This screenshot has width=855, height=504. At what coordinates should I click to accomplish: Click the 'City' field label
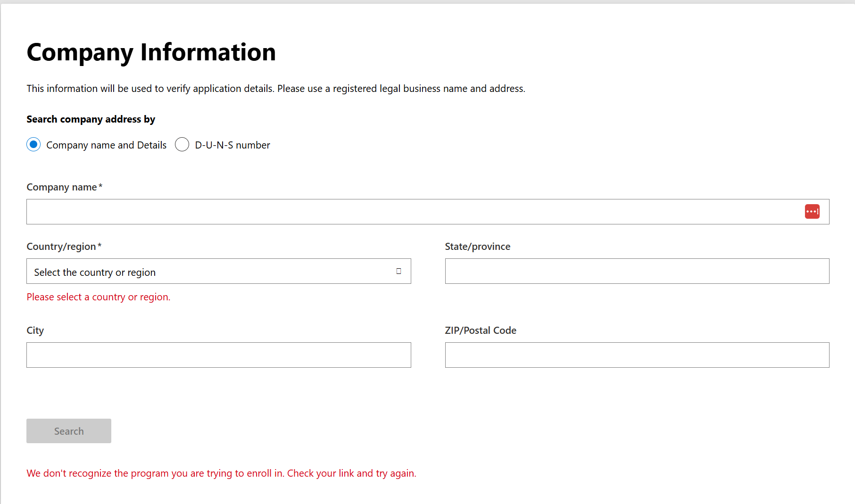coord(35,330)
